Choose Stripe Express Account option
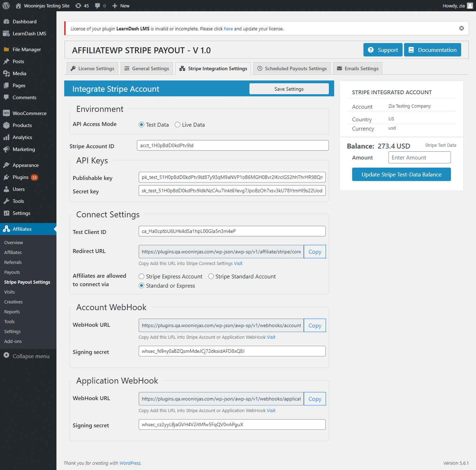This screenshot has height=470, width=476. click(141, 276)
